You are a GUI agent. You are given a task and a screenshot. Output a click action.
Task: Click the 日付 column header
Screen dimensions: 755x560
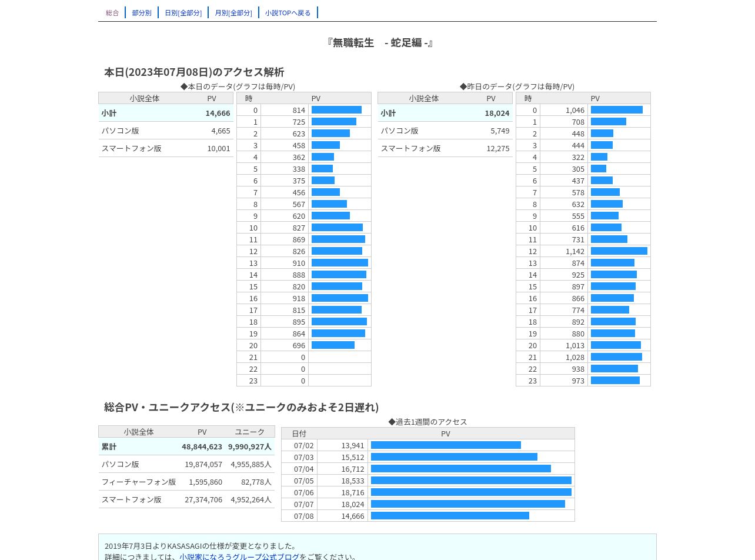299,434
